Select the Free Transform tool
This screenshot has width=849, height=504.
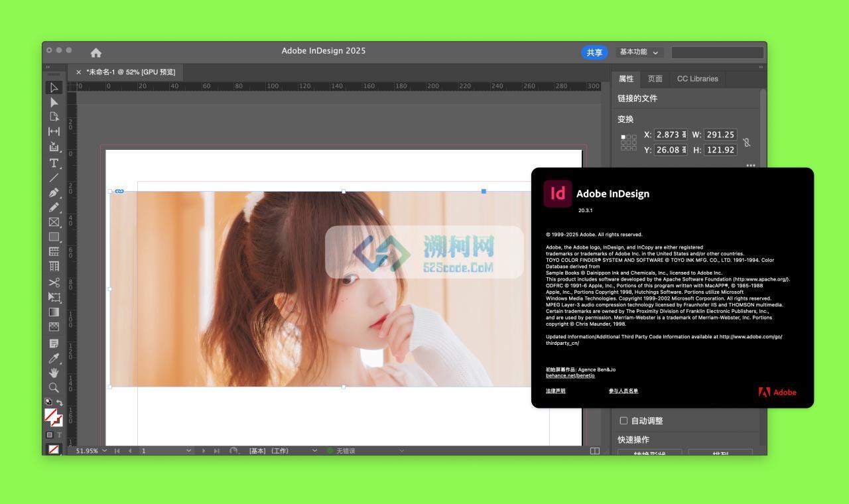[x=54, y=297]
